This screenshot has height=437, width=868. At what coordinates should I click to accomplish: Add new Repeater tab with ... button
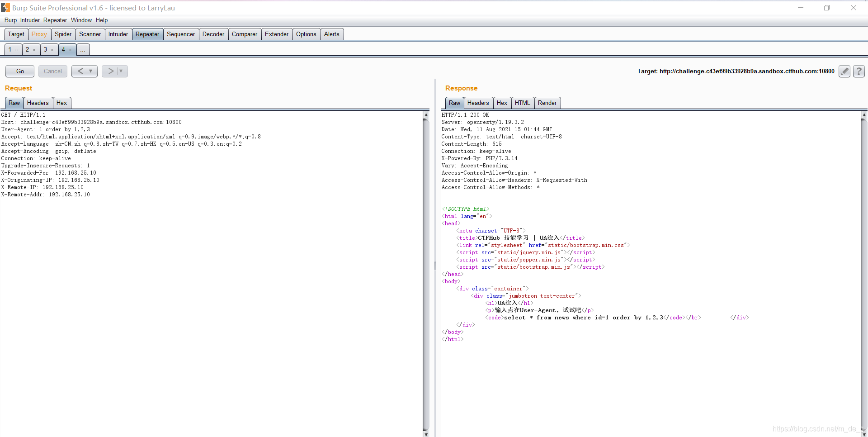(x=83, y=49)
